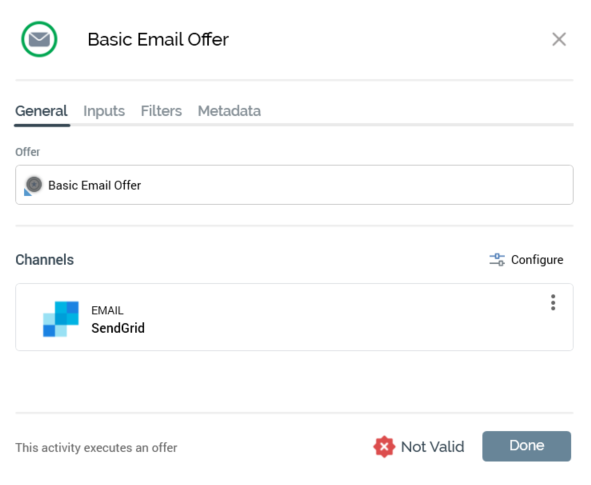591x485 pixels.
Task: Click the red Not Valid status icon
Action: (x=384, y=447)
